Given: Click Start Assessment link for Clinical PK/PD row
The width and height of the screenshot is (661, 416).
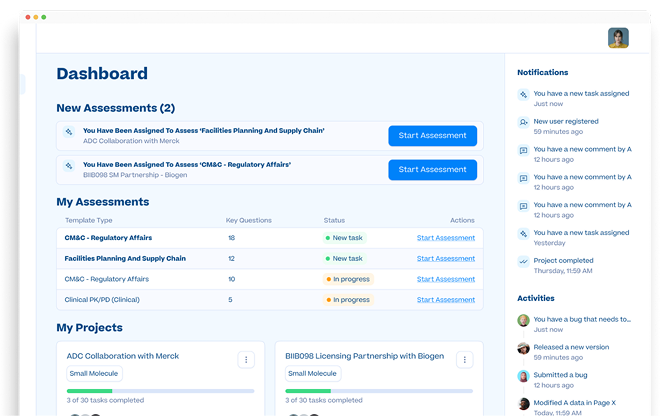Looking at the screenshot, I should click(446, 300).
